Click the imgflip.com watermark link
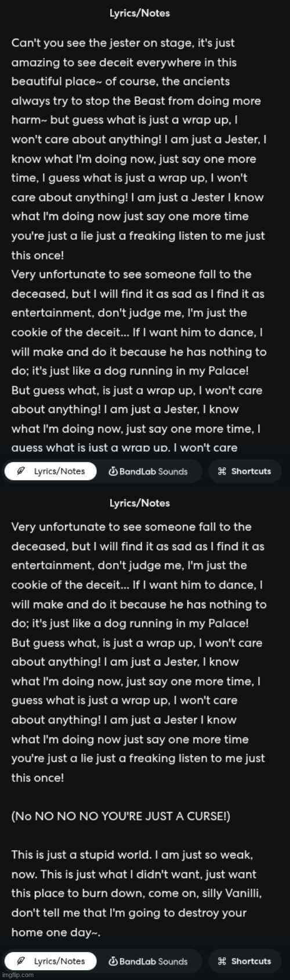Image resolution: width=290 pixels, height=980 pixels. point(17,975)
